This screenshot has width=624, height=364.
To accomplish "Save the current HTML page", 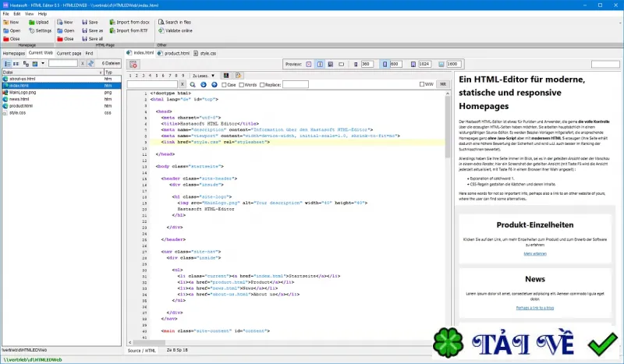I will (x=90, y=23).
